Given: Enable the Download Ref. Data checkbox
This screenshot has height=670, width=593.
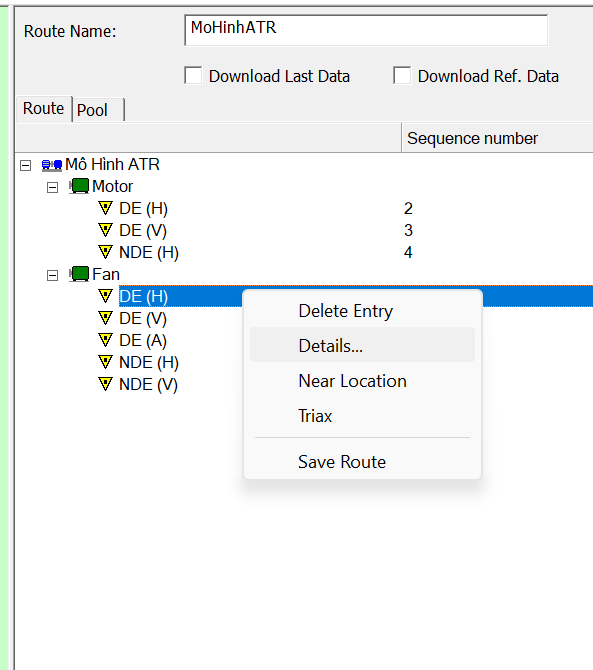Looking at the screenshot, I should tap(402, 76).
